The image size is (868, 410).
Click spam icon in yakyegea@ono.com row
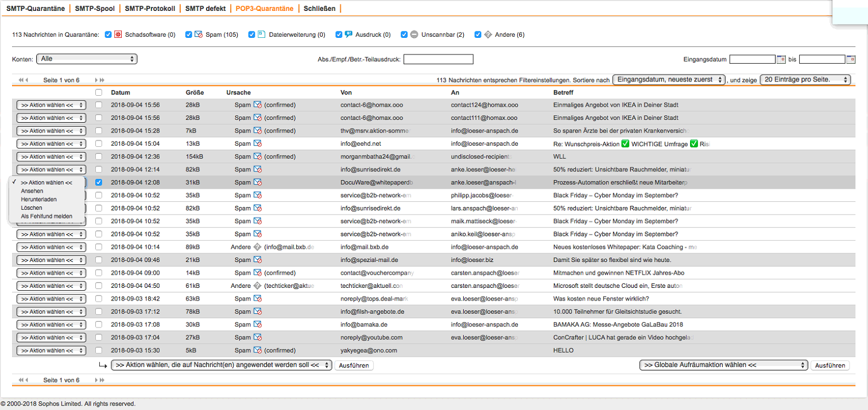(258, 350)
